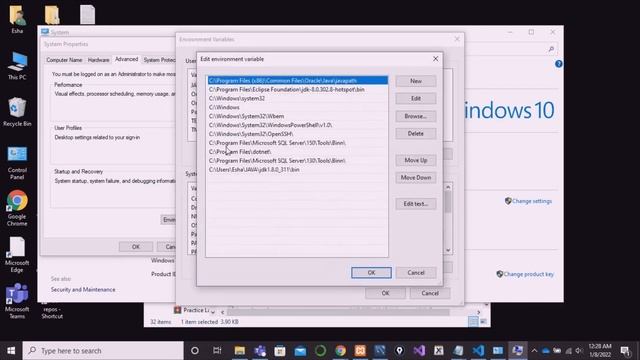640x360 pixels.
Task: Open blue VS Code from taskbar
Action: pos(478,351)
